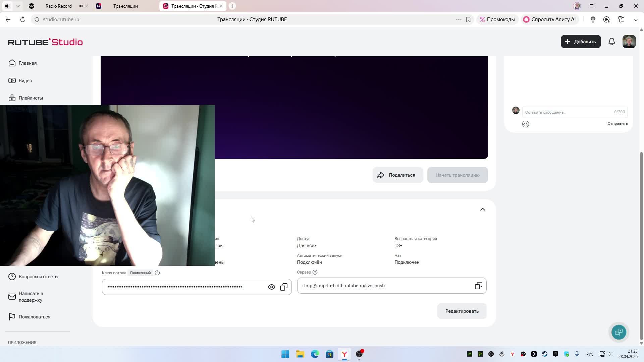The height and width of the screenshot is (362, 644).
Task: Open the emoji picker in chat
Action: pyautogui.click(x=525, y=124)
